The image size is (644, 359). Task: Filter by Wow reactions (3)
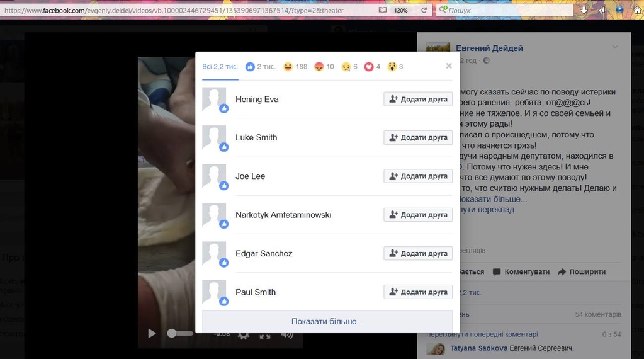point(395,66)
